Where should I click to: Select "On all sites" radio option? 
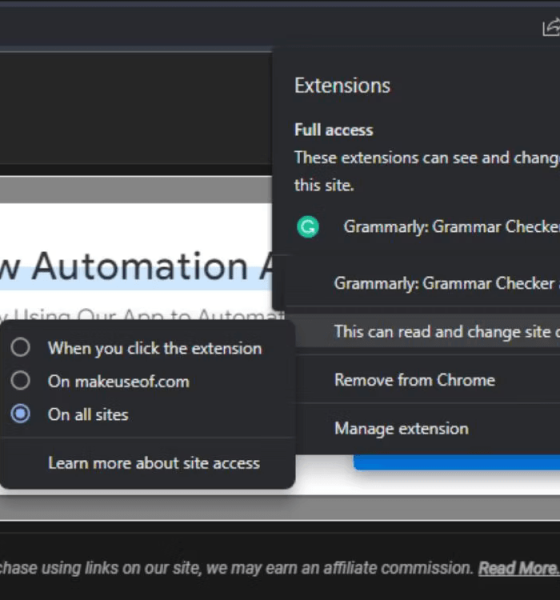click(x=20, y=414)
